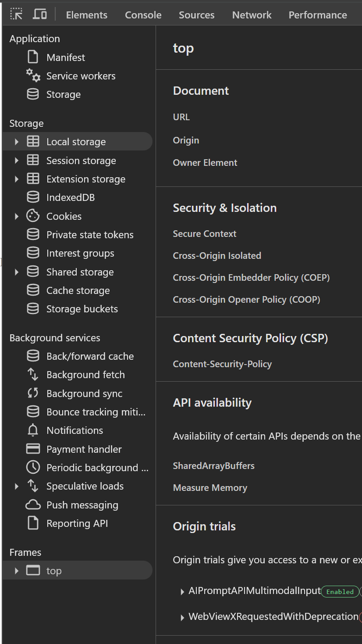Open Back/forward cache item
Viewport: 362px width, 644px height.
[90, 356]
